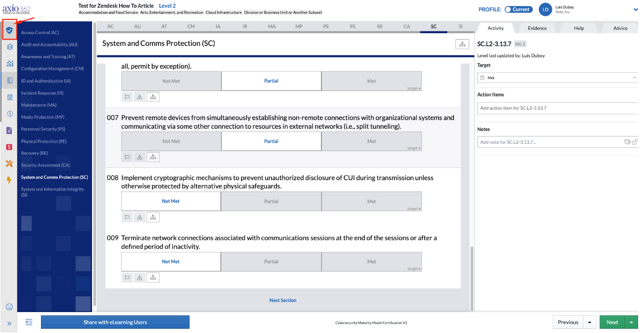Click Share with eLearning Users button
Image resolution: width=644 pixels, height=333 pixels.
115,322
